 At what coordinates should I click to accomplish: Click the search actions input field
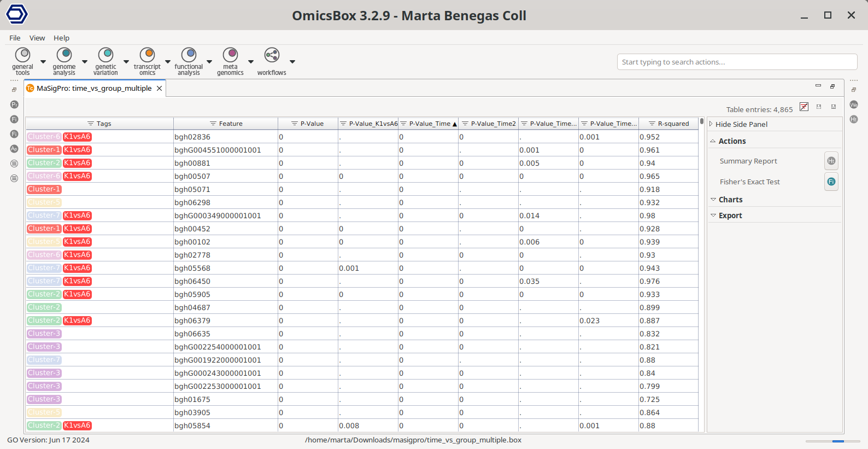pyautogui.click(x=736, y=62)
